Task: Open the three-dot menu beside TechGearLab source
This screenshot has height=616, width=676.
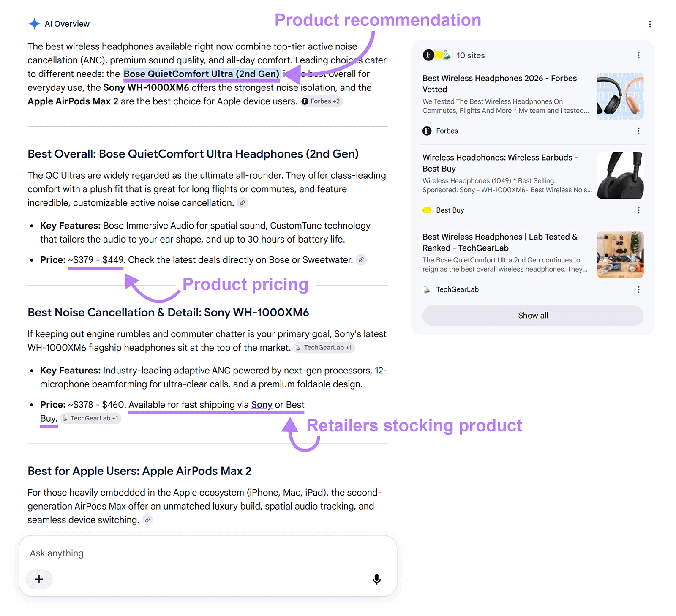Action: (x=638, y=289)
